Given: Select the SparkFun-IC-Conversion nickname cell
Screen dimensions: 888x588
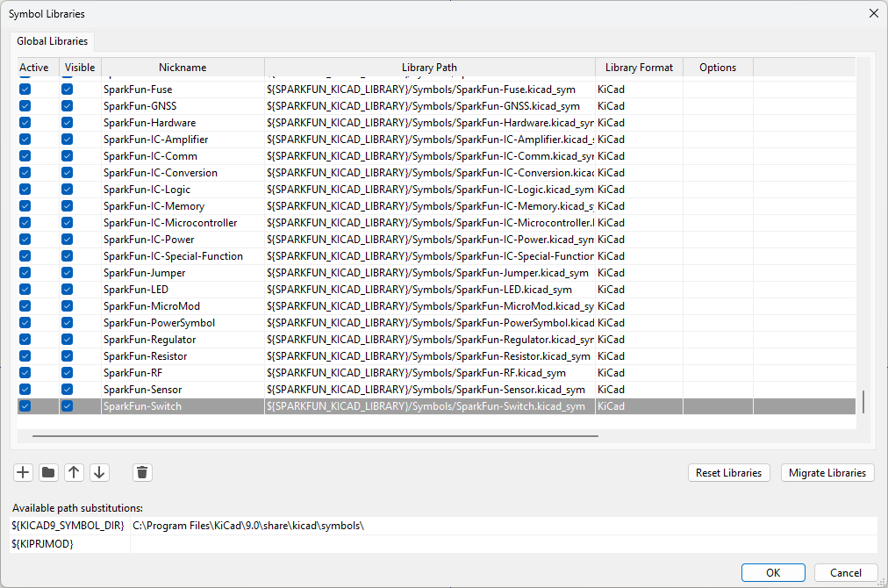Looking at the screenshot, I should click(183, 173).
